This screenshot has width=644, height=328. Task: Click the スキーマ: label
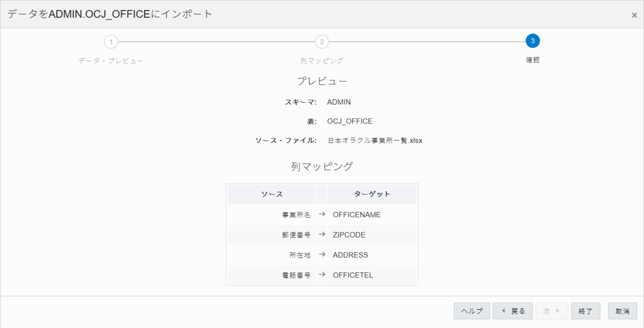[x=301, y=102]
